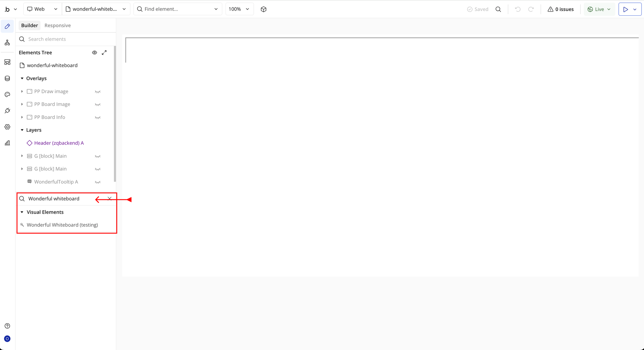Open the 0 issues checker
Image resolution: width=644 pixels, height=350 pixels.
(x=560, y=9)
